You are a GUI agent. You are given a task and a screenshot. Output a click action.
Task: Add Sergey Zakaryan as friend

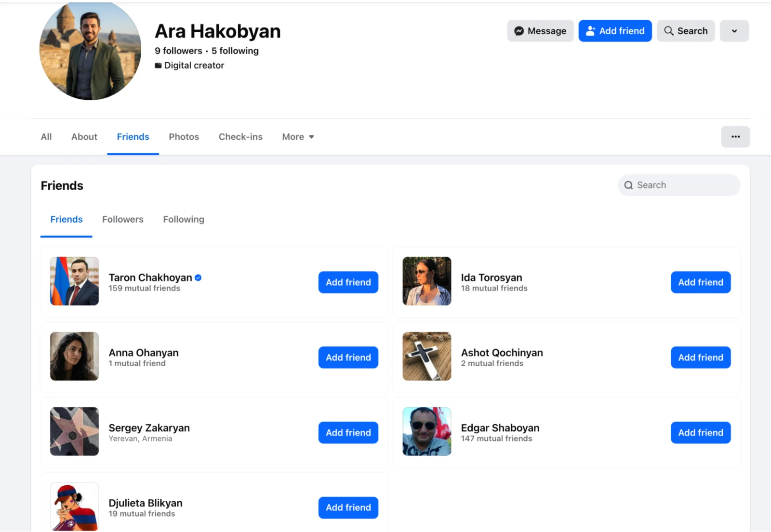[x=348, y=433]
